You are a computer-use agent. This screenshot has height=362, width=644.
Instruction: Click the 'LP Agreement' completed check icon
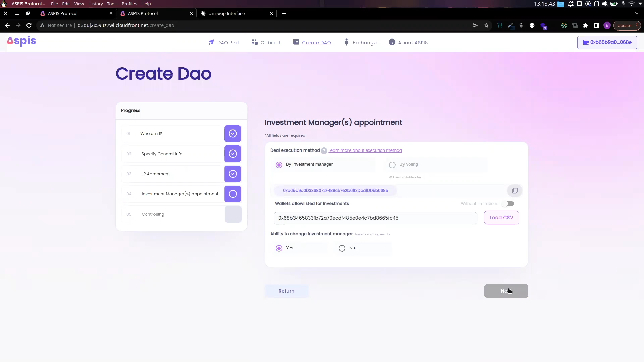(233, 174)
